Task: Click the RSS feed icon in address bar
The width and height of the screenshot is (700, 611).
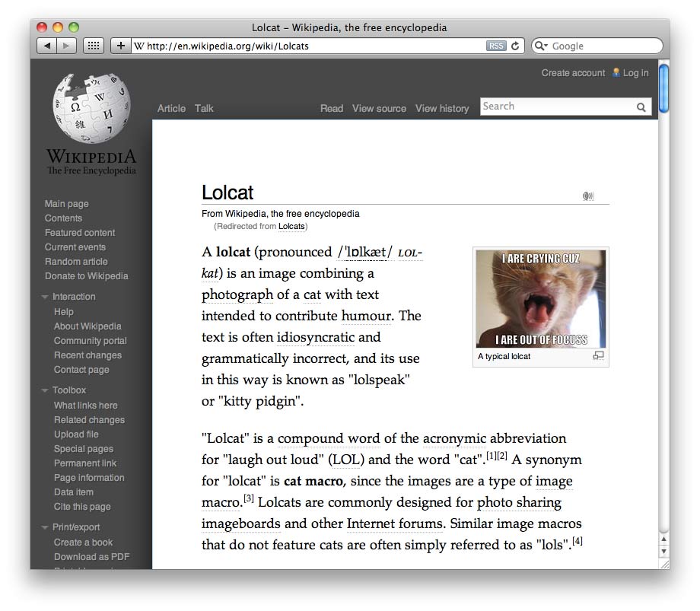Action: coord(496,45)
